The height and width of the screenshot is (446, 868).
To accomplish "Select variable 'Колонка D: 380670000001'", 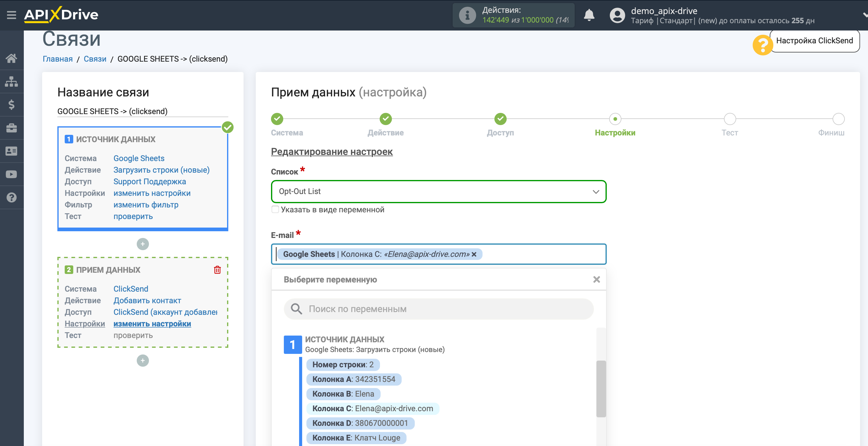I will [360, 423].
